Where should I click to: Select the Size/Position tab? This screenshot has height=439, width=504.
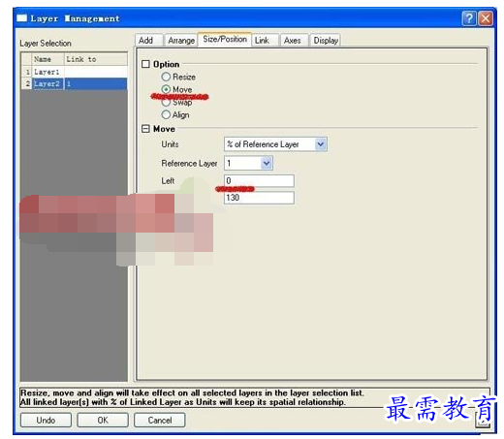tap(225, 39)
